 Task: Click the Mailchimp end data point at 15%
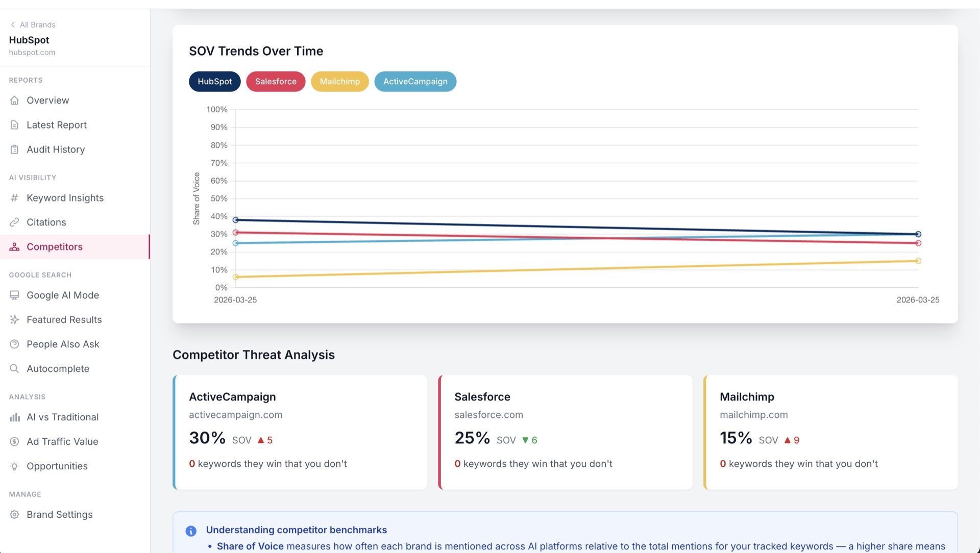(x=918, y=261)
